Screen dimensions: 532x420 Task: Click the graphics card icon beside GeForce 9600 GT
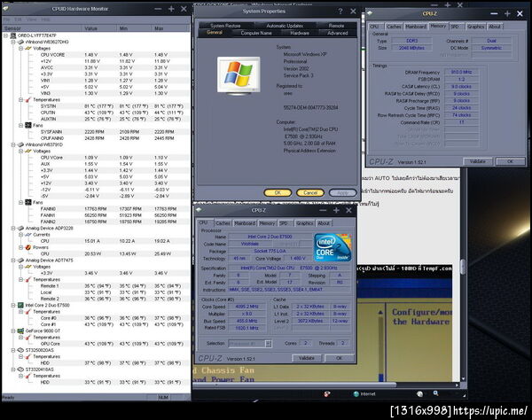point(20,331)
